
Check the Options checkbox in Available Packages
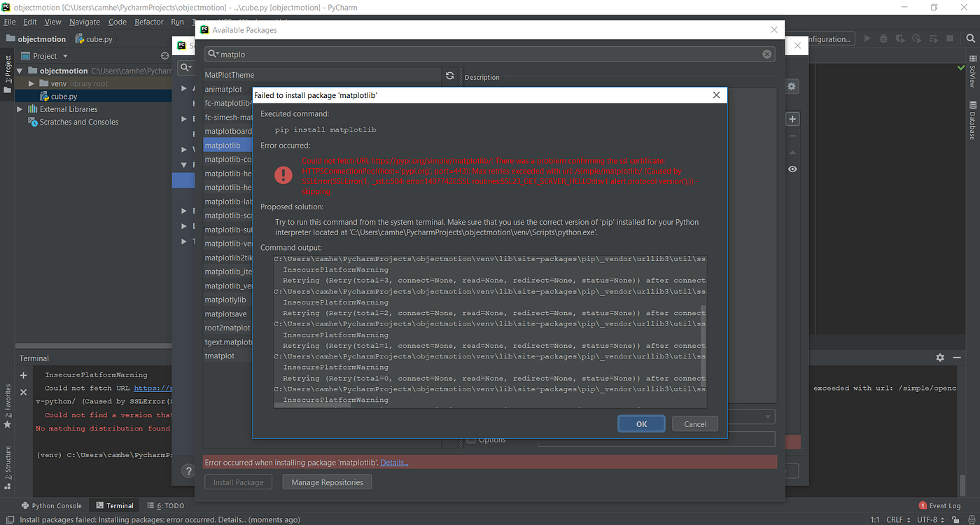point(471,440)
